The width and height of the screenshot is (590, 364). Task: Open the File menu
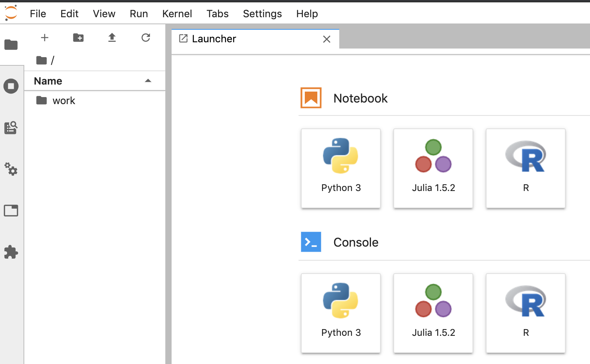(38, 14)
